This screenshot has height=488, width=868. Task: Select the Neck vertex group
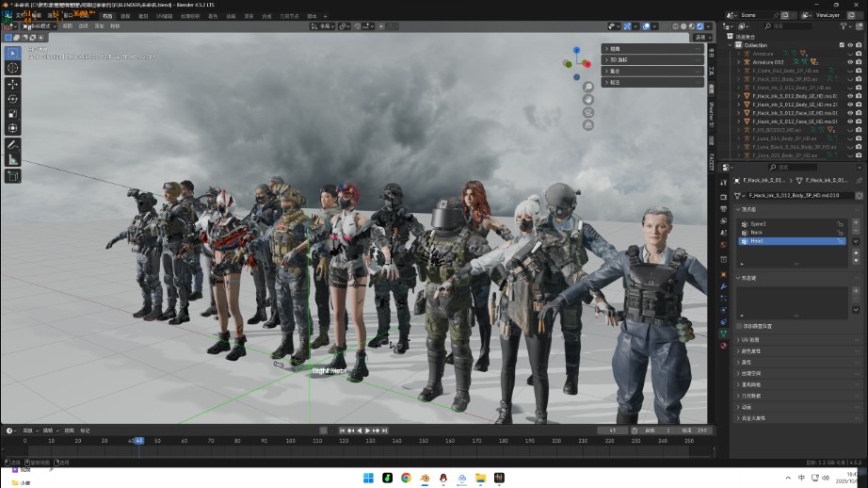pyautogui.click(x=792, y=233)
